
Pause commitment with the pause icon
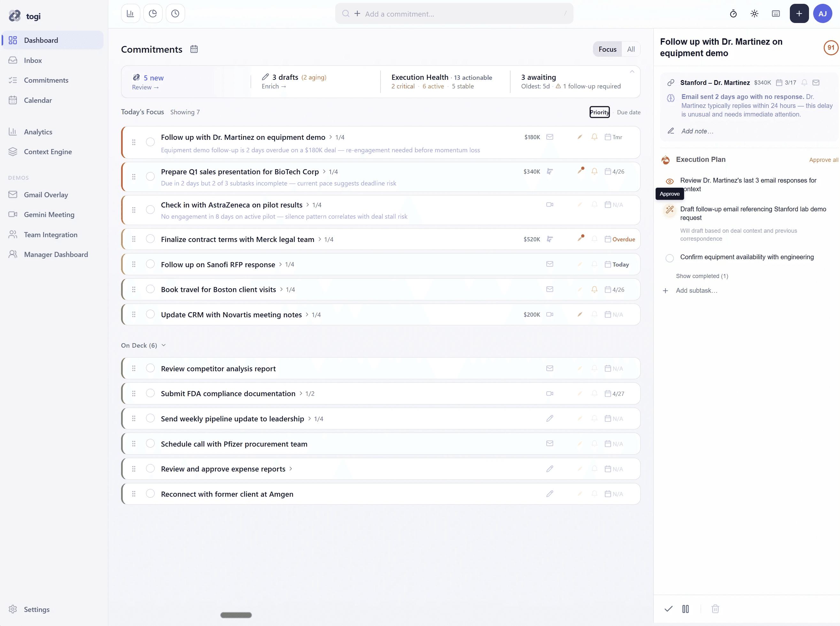pos(685,609)
